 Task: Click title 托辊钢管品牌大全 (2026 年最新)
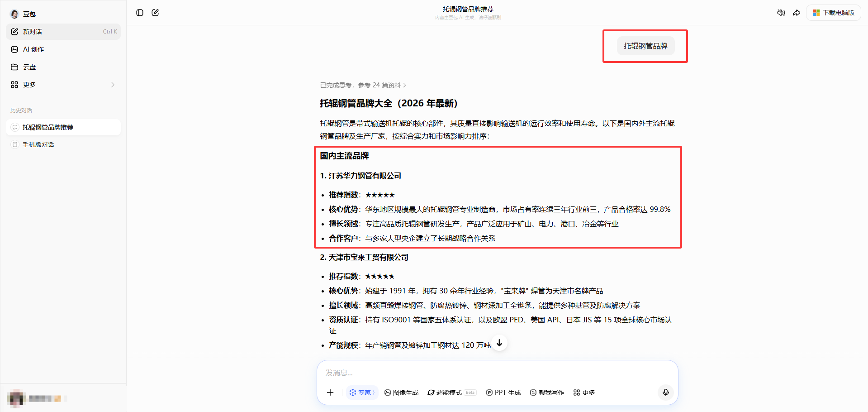pyautogui.click(x=389, y=103)
